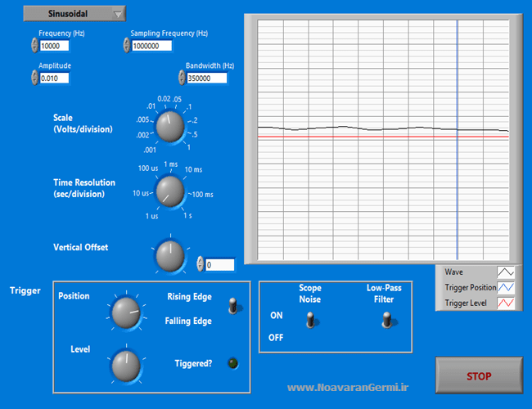Click the Vertical Offset value field
This screenshot has width=532, height=409.
click(x=220, y=265)
